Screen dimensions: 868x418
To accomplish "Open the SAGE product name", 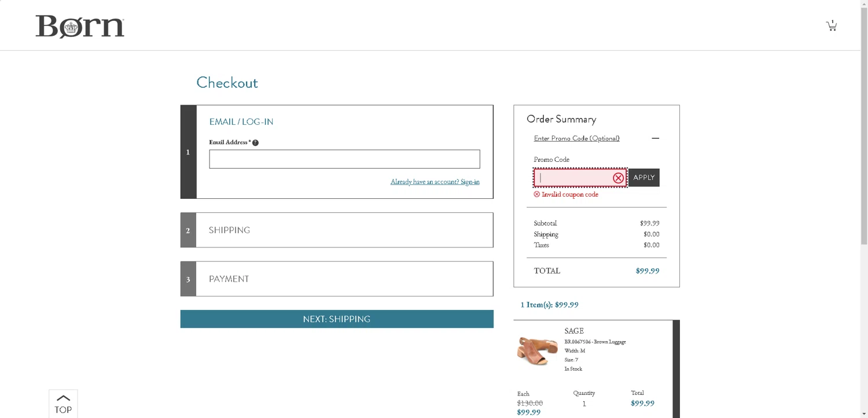I will tap(574, 331).
